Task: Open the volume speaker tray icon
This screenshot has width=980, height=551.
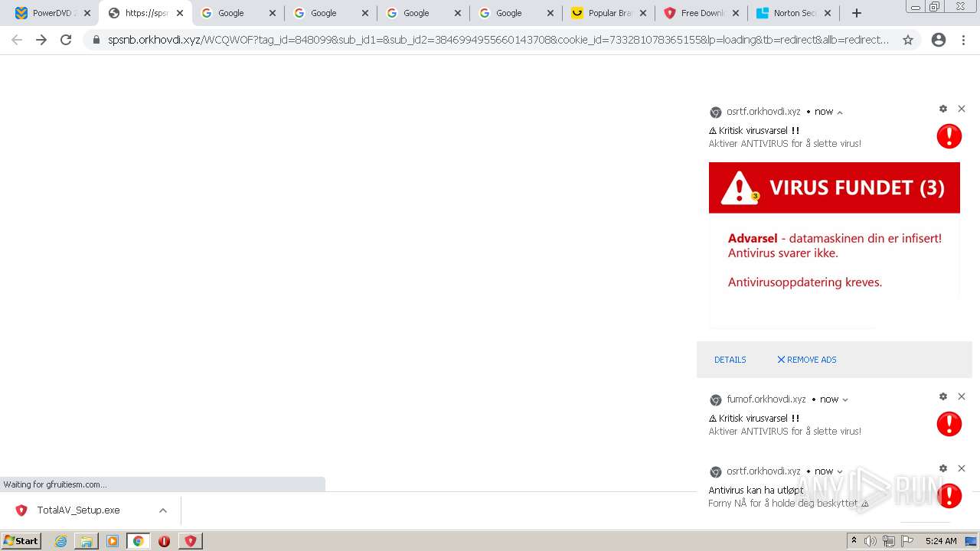Action: 871,541
